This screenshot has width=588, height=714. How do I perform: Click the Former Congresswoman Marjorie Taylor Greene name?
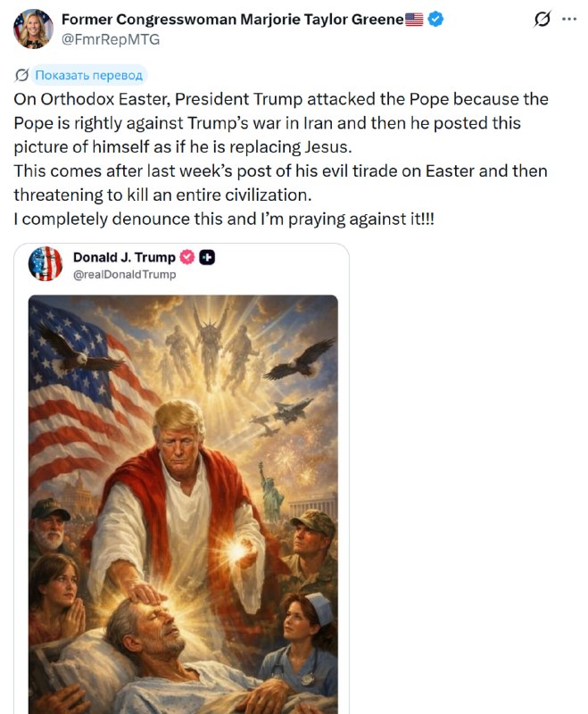[232, 20]
